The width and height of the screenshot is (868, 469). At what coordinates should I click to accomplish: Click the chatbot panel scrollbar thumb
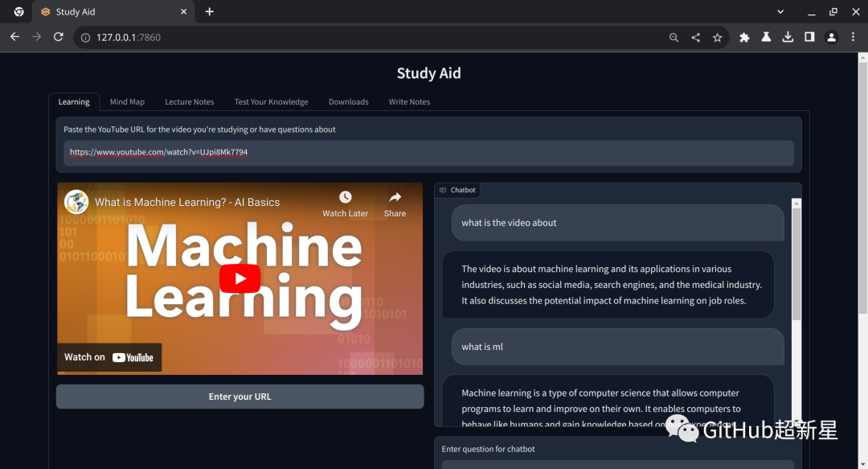[x=796, y=265]
